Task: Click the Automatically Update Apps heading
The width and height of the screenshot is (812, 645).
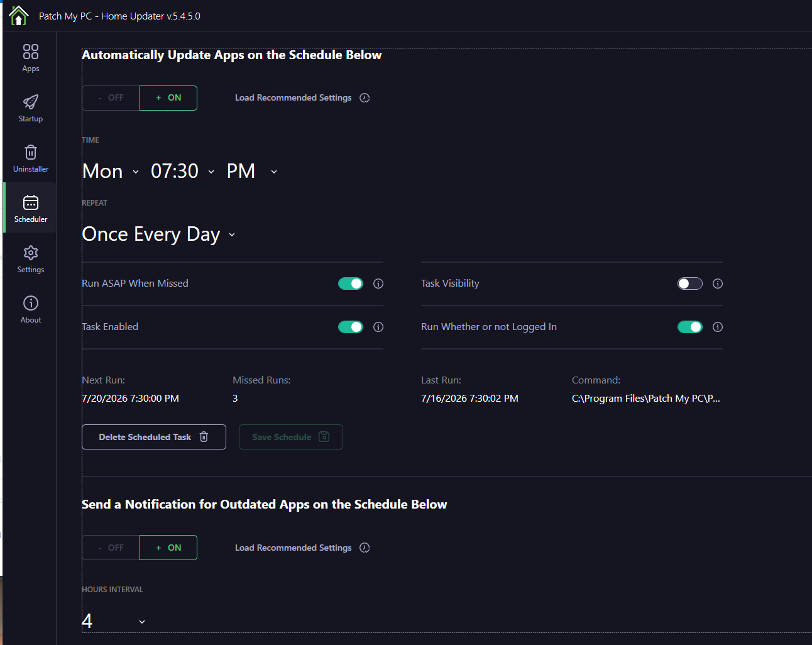Action: (x=232, y=55)
